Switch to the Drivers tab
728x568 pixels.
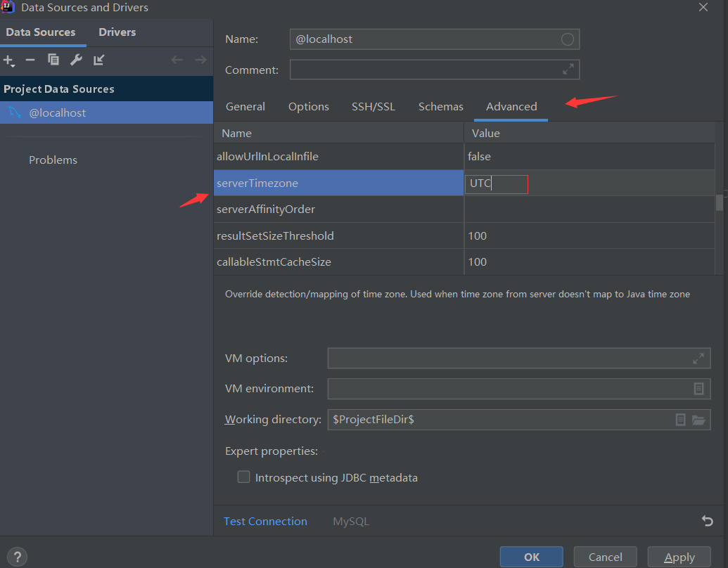pyautogui.click(x=117, y=32)
